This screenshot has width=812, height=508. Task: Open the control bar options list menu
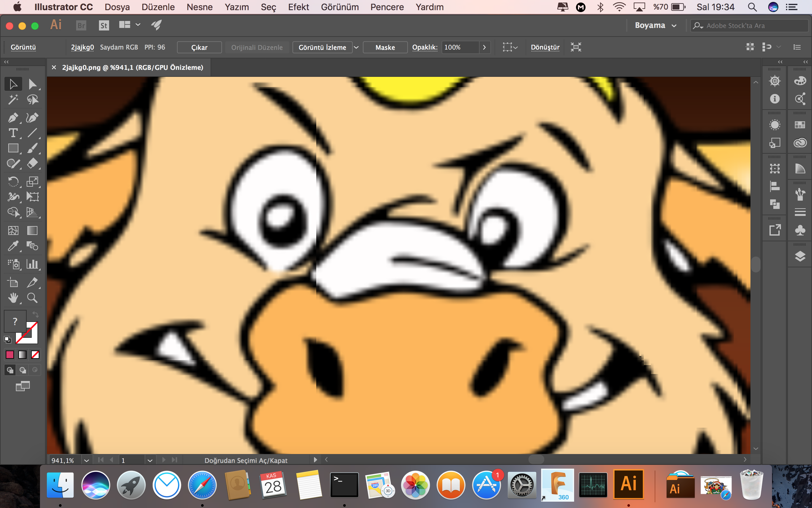coord(797,47)
